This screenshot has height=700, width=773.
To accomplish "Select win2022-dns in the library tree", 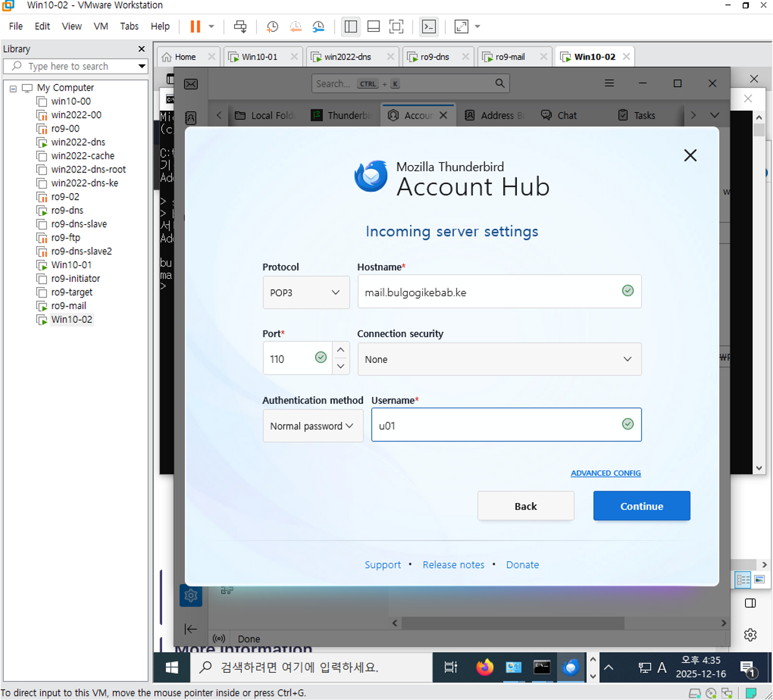I will [78, 143].
